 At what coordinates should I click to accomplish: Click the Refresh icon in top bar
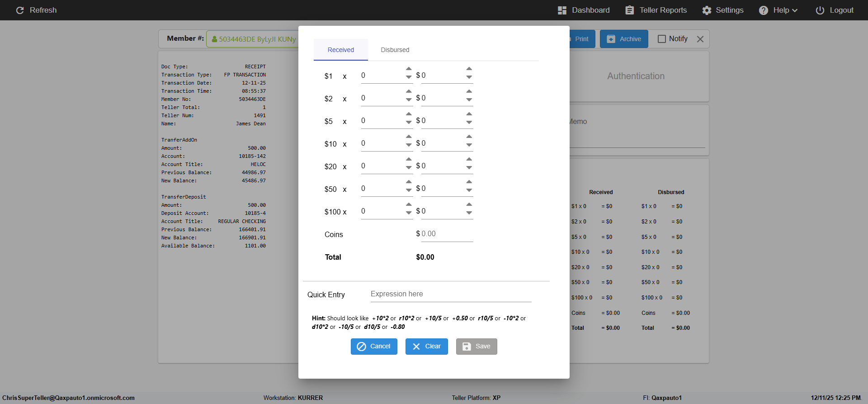pyautogui.click(x=20, y=10)
